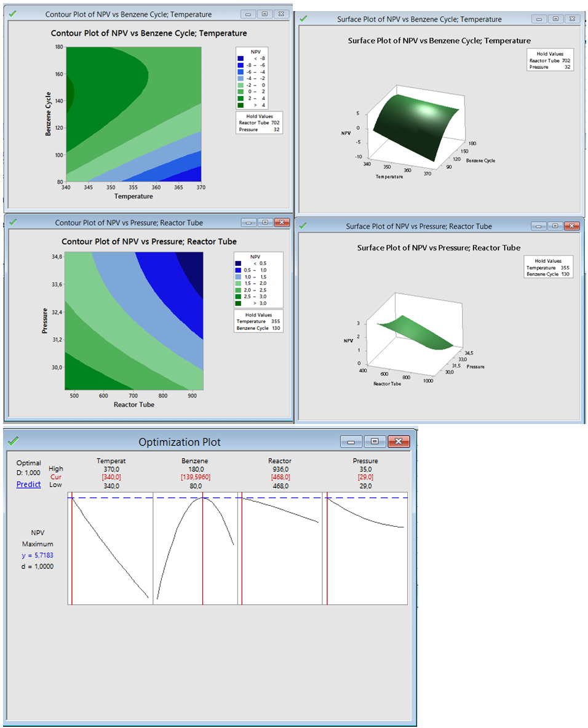Click the red current-setting marker for Temperat
Viewport: 588px width, 728px height.
click(x=72, y=542)
